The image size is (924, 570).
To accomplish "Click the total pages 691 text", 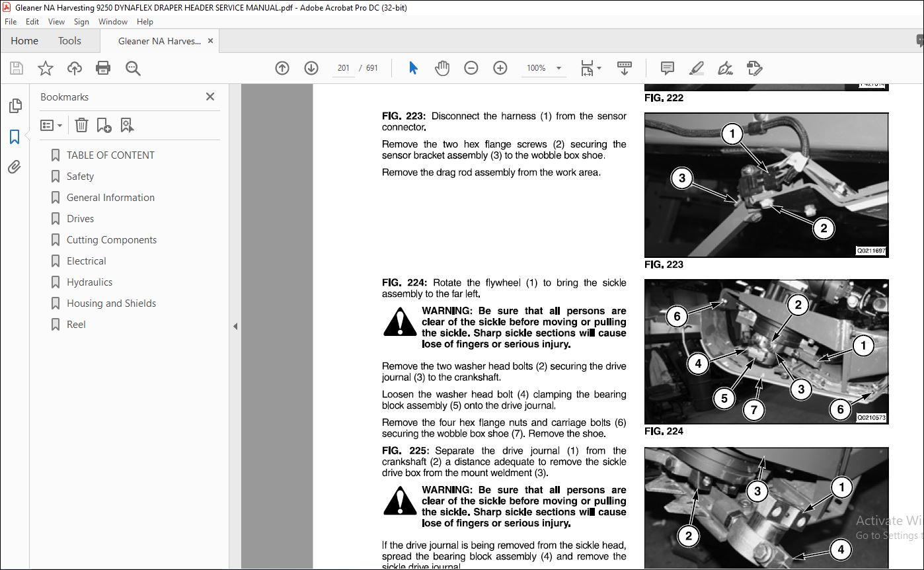I will tap(372, 68).
